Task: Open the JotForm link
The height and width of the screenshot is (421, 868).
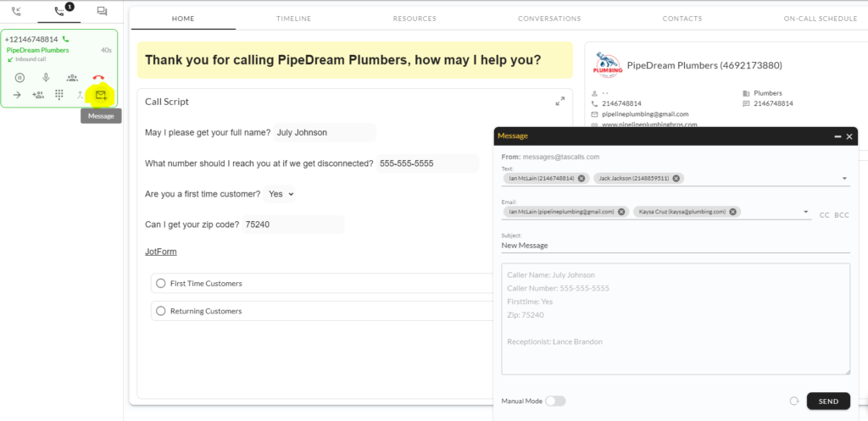Action: coord(160,252)
